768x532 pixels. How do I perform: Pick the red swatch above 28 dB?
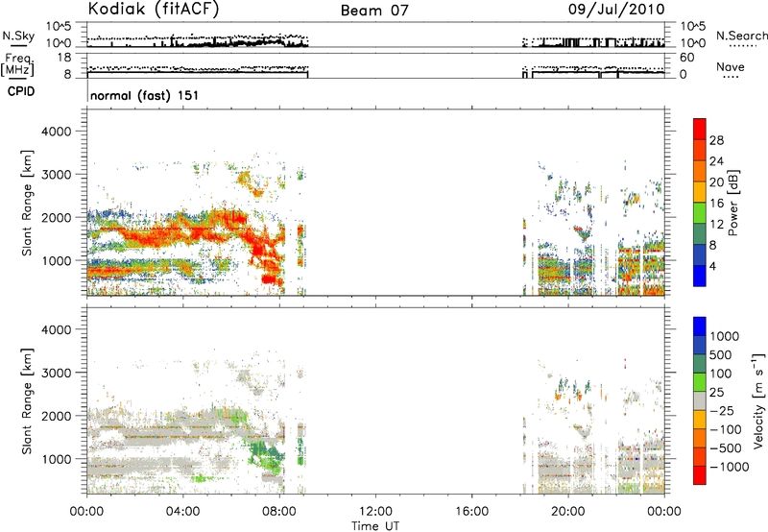click(700, 129)
